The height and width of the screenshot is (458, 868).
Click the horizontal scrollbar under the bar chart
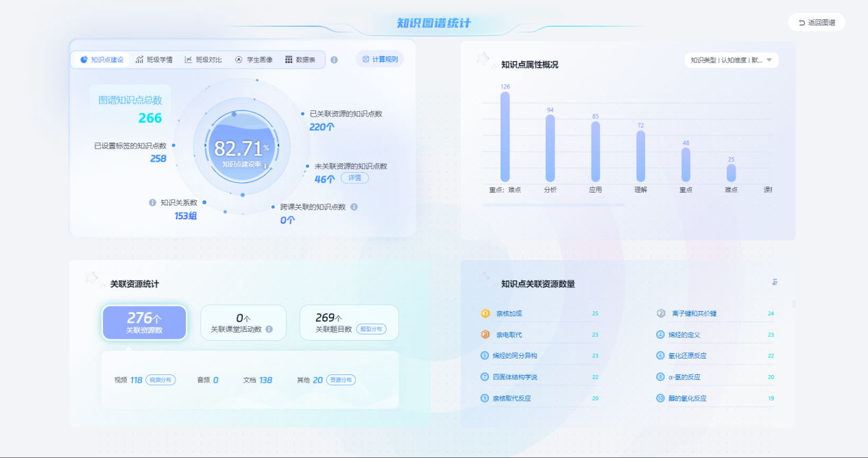[x=553, y=204]
